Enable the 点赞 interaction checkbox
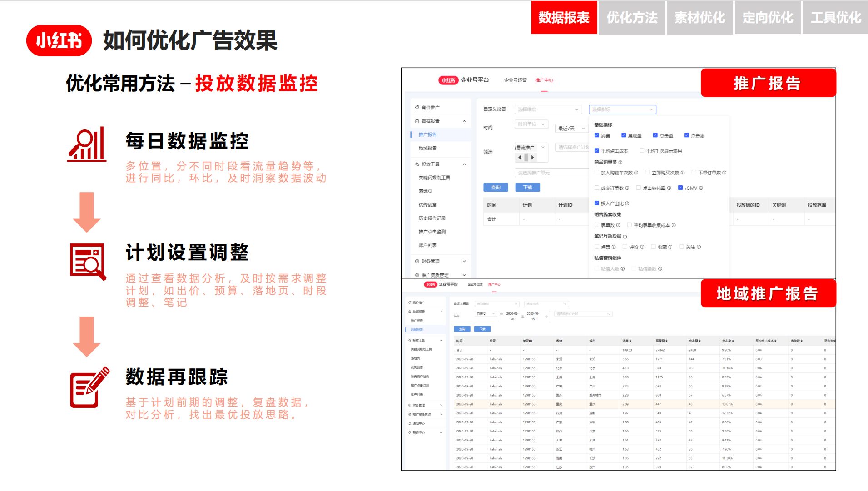This screenshot has height=491, width=868. [596, 247]
